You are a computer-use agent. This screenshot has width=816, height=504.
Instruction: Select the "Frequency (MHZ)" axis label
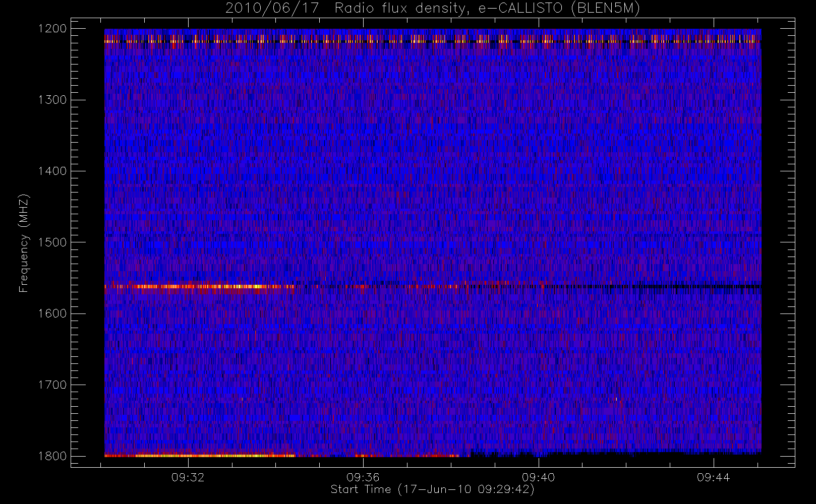24,243
